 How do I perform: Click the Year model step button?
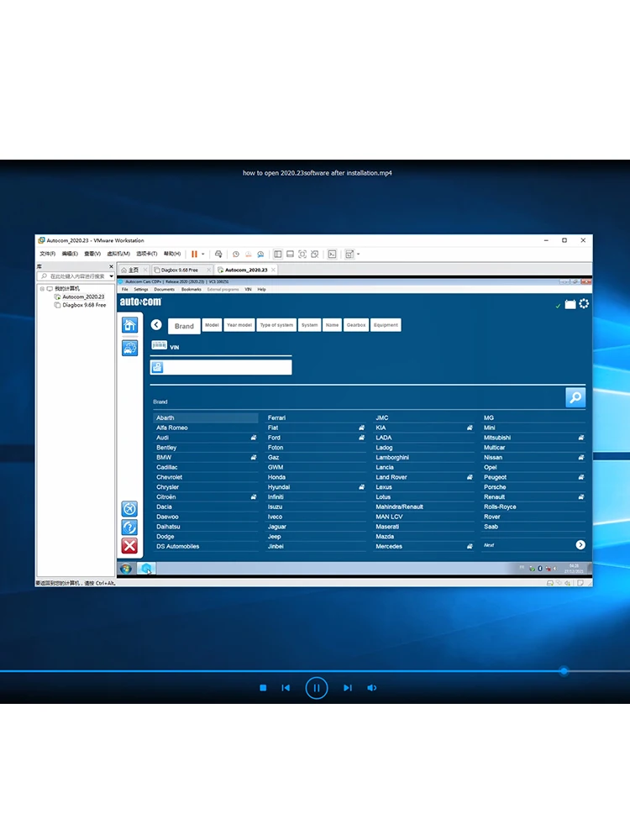click(x=239, y=325)
